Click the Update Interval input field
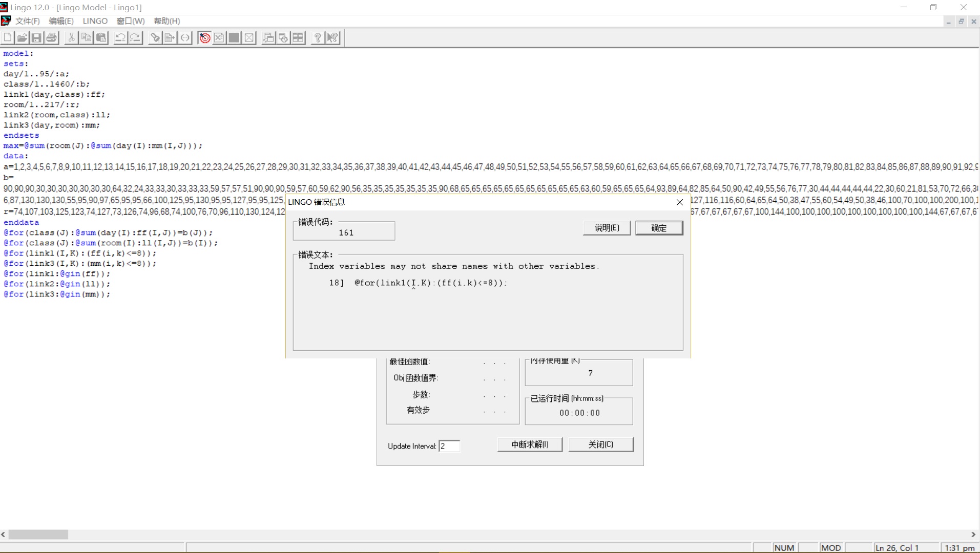Screen dimensions: 980x553 449,446
